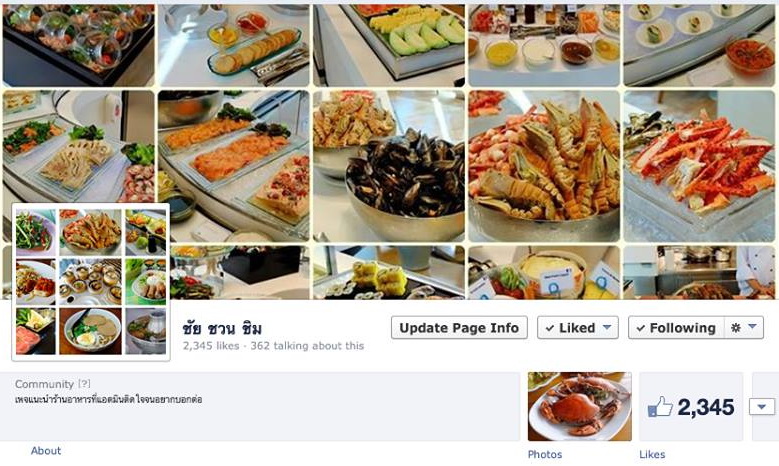This screenshot has width=779, height=466.
Task: Click the thumbs-up Likes icon
Action: [x=660, y=407]
